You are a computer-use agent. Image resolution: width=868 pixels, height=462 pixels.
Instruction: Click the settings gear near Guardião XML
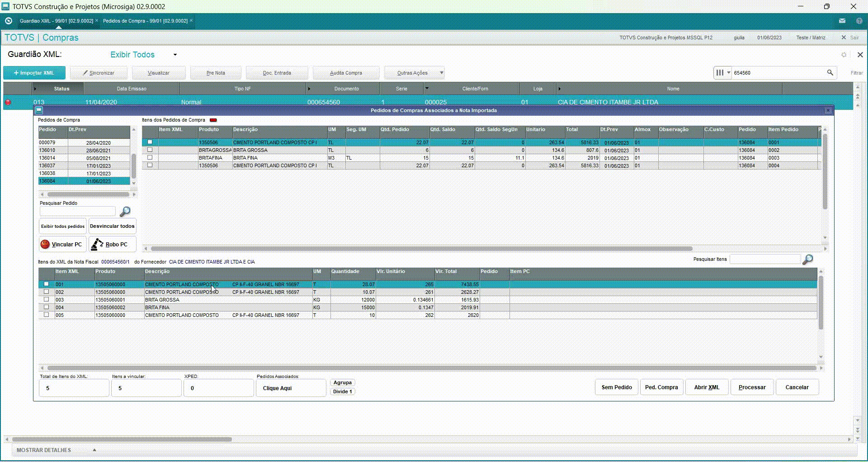(x=844, y=55)
